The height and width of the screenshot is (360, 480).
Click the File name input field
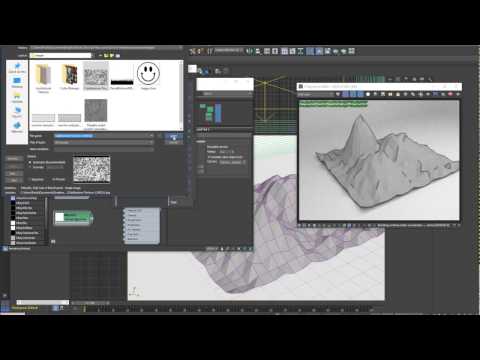102,136
